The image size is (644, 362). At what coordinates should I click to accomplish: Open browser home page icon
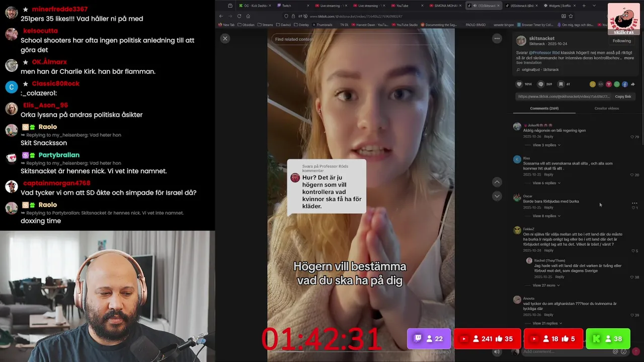[248, 16]
